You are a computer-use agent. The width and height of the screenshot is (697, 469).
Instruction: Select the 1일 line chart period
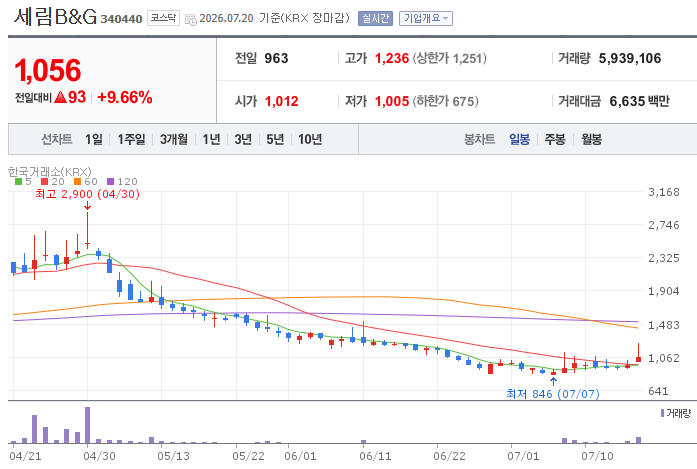94,139
